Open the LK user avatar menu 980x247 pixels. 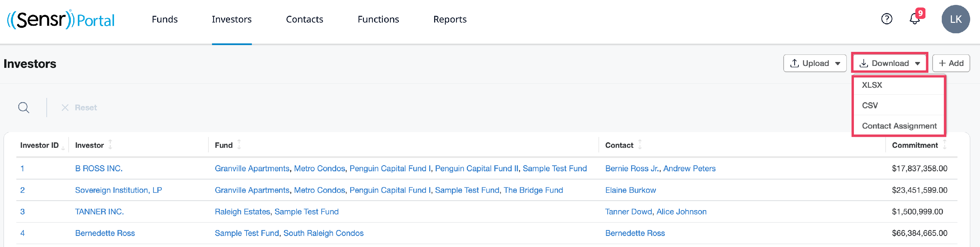[955, 19]
